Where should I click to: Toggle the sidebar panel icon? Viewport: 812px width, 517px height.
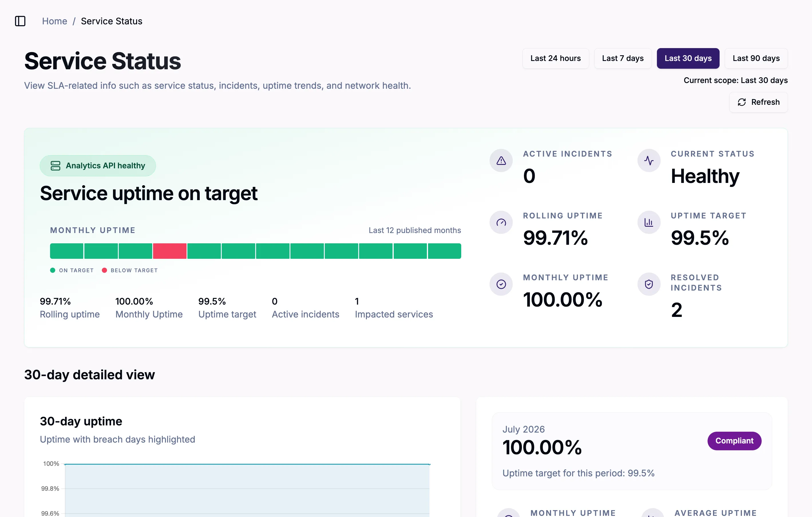tap(20, 21)
